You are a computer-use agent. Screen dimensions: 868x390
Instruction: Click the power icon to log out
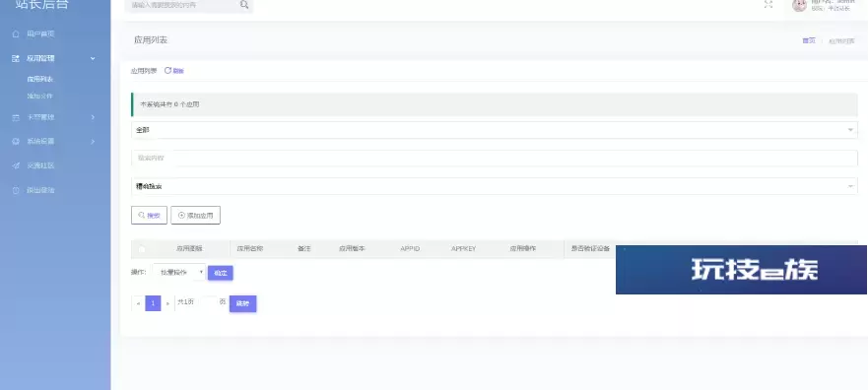[16, 190]
